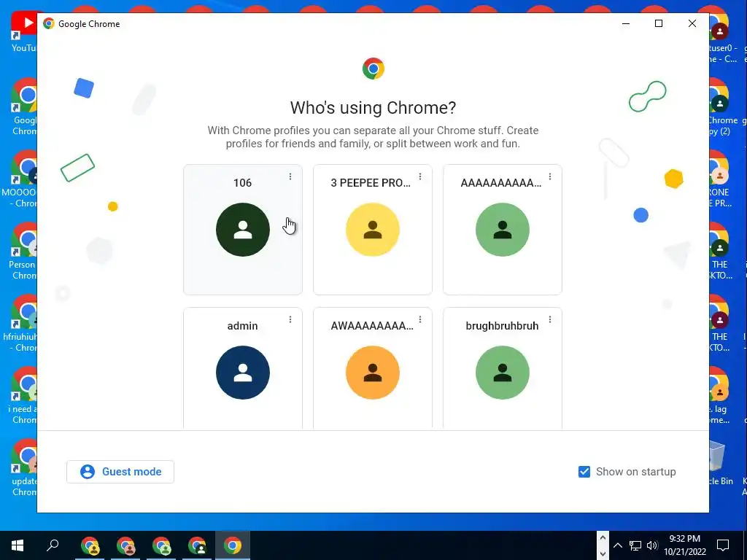Open second Chrome profile shortcut in taskbar
Image resolution: width=747 pixels, height=560 pixels.
click(x=125, y=545)
